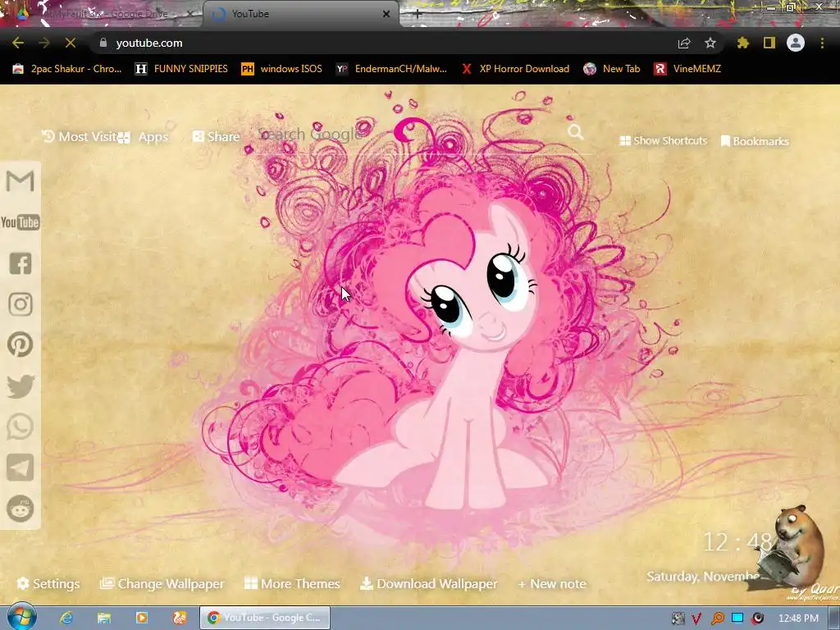Image resolution: width=840 pixels, height=630 pixels.
Task: Stop page loading with X button
Action: pos(71,43)
